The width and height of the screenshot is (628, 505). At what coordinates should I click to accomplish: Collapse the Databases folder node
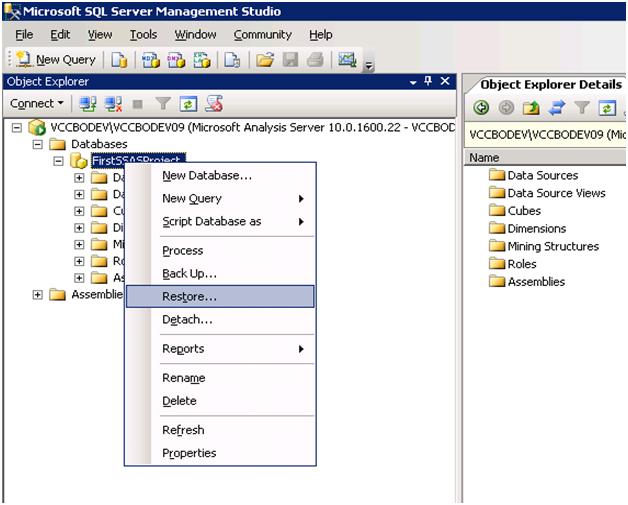pyautogui.click(x=37, y=144)
